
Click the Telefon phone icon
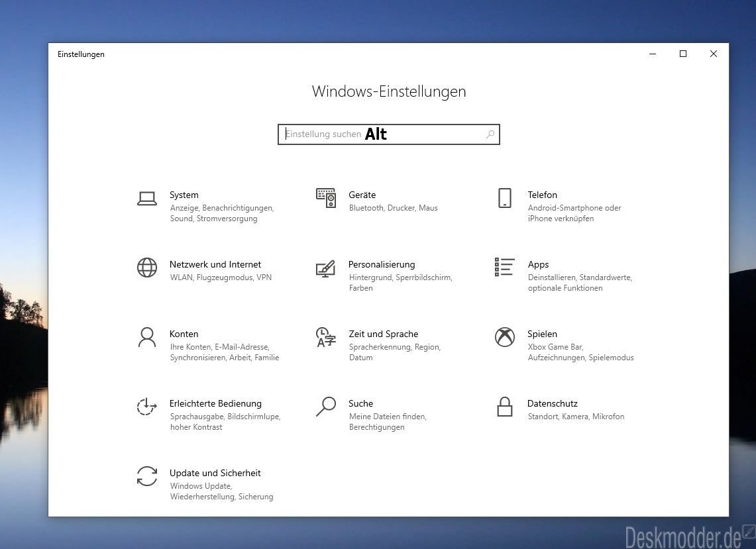tap(504, 198)
